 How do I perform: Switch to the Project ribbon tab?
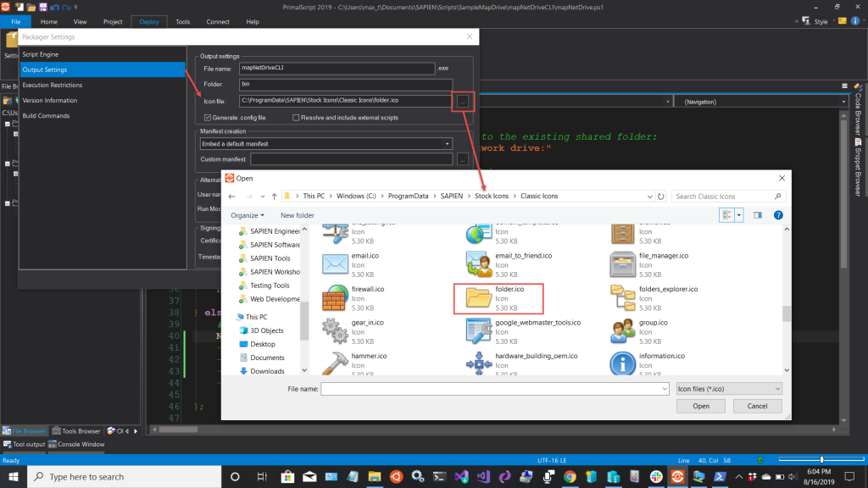[x=113, y=21]
